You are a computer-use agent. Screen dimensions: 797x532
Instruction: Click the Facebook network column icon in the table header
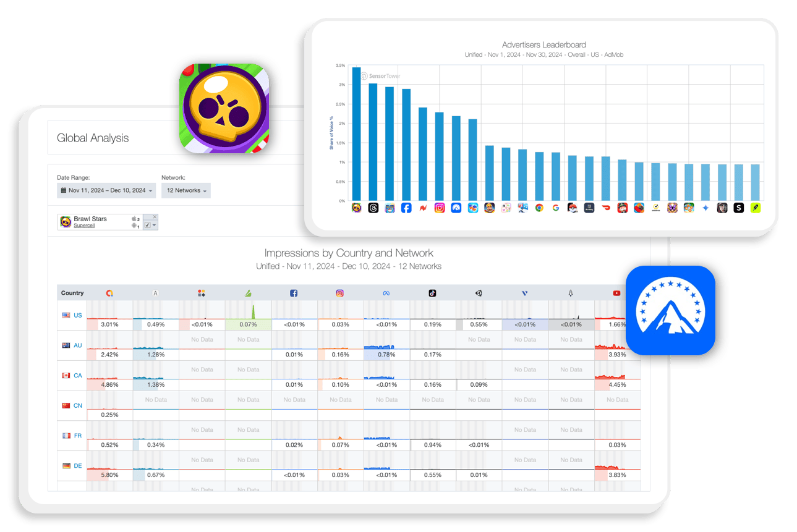(294, 293)
